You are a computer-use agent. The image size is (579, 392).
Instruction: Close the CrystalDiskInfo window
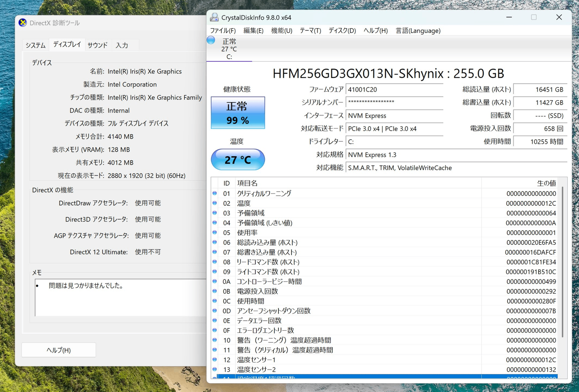[559, 17]
